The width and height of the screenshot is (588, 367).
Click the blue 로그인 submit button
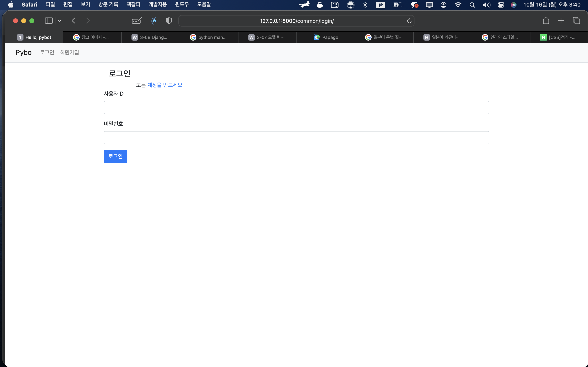pyautogui.click(x=115, y=157)
